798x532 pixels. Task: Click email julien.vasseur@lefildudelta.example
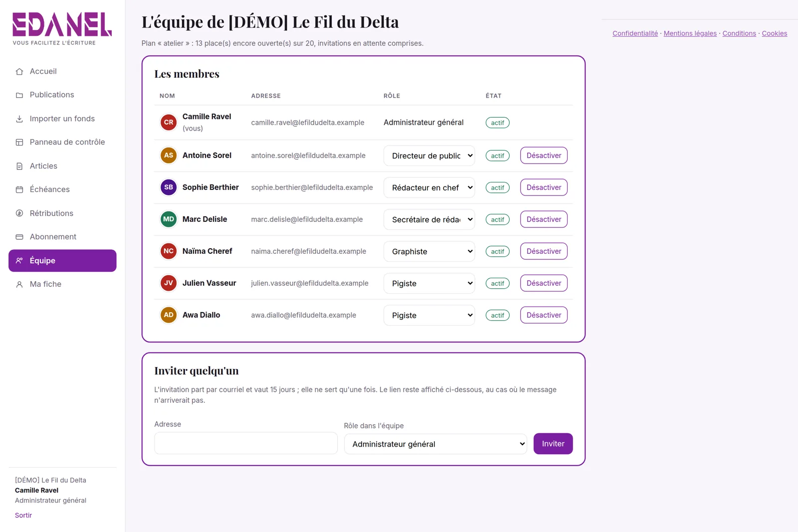coord(310,283)
